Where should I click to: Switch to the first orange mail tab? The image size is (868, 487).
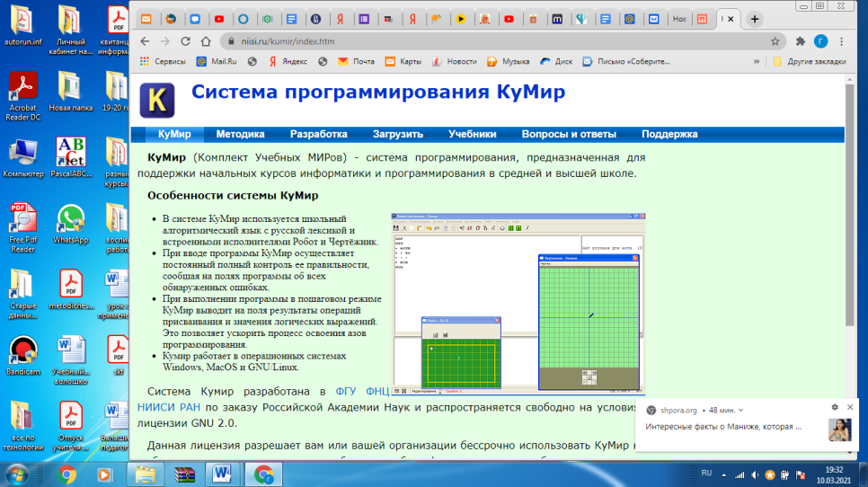click(x=146, y=20)
